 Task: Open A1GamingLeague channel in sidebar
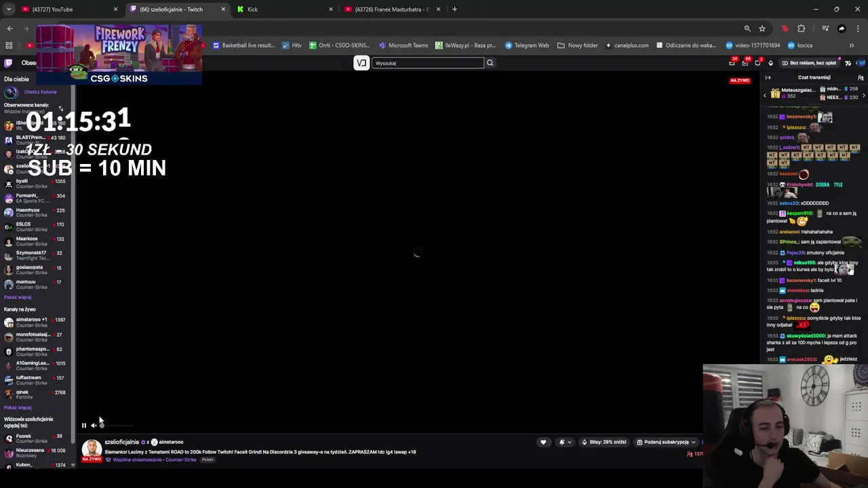35,366
